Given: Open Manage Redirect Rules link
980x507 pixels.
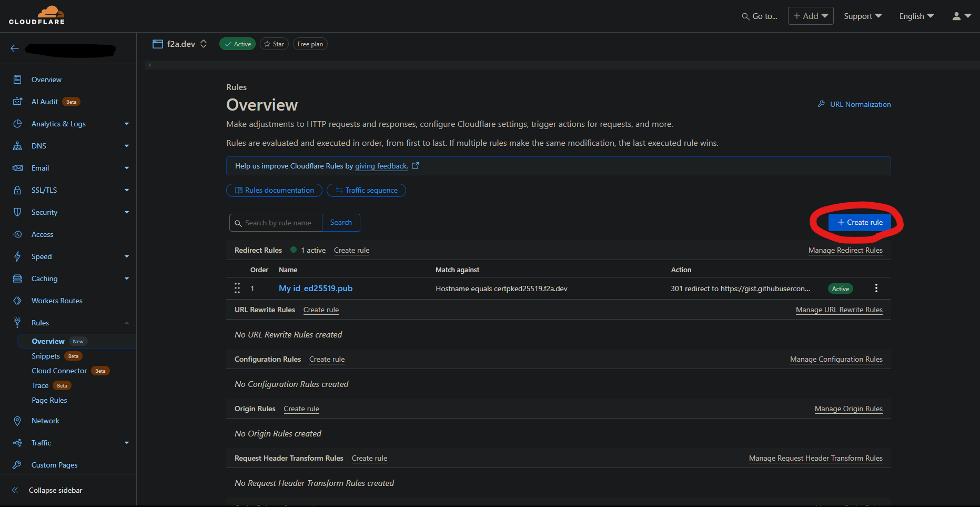Looking at the screenshot, I should [x=845, y=250].
